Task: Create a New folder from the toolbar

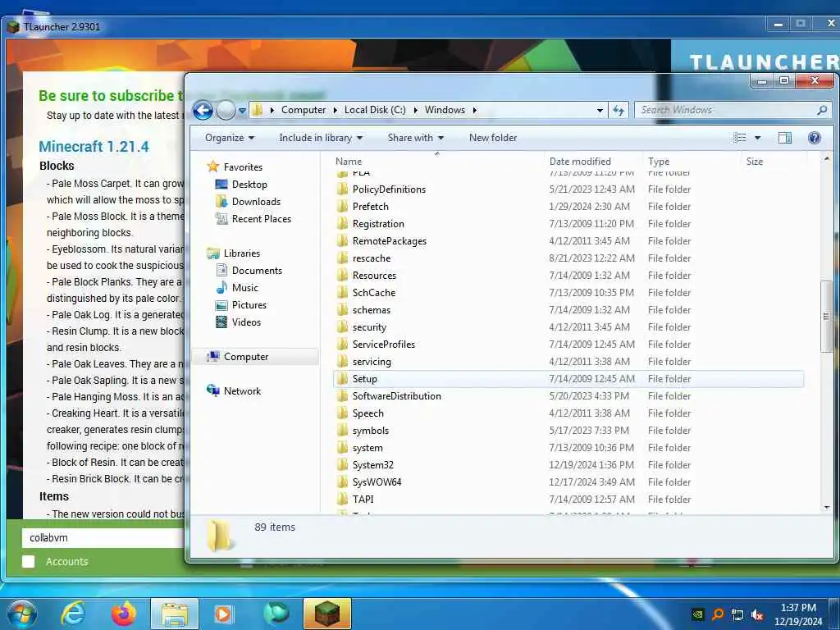Action: point(493,138)
